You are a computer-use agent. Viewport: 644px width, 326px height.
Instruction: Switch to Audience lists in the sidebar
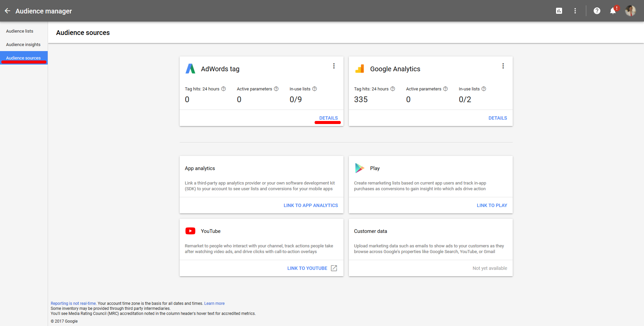coord(19,31)
